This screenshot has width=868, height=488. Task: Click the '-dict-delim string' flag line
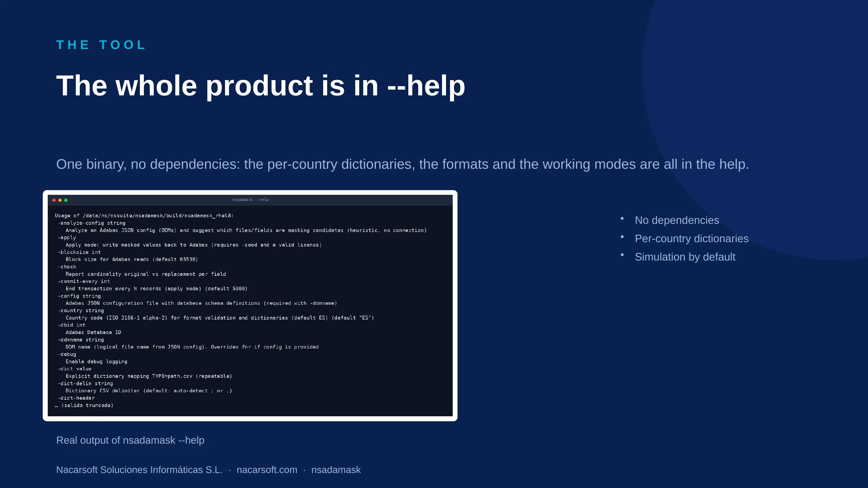point(85,384)
